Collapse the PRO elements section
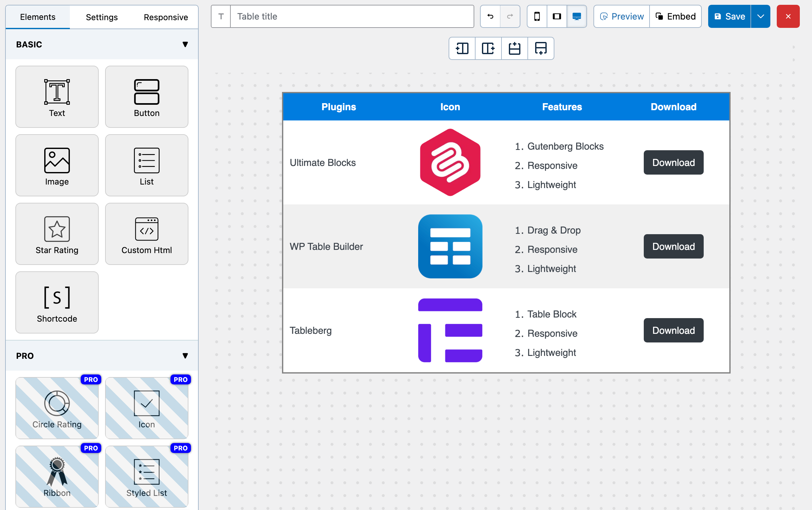 (185, 356)
